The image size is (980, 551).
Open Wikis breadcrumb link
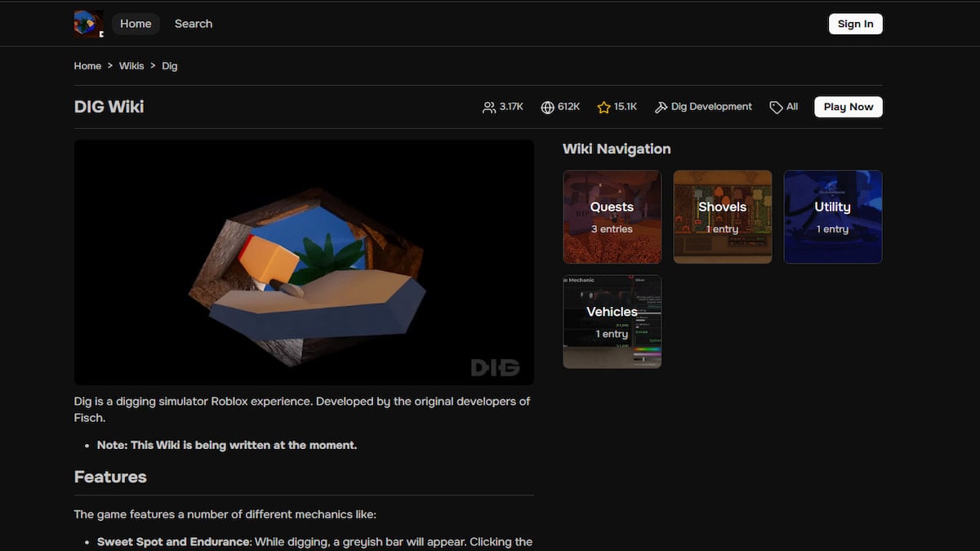[131, 66]
